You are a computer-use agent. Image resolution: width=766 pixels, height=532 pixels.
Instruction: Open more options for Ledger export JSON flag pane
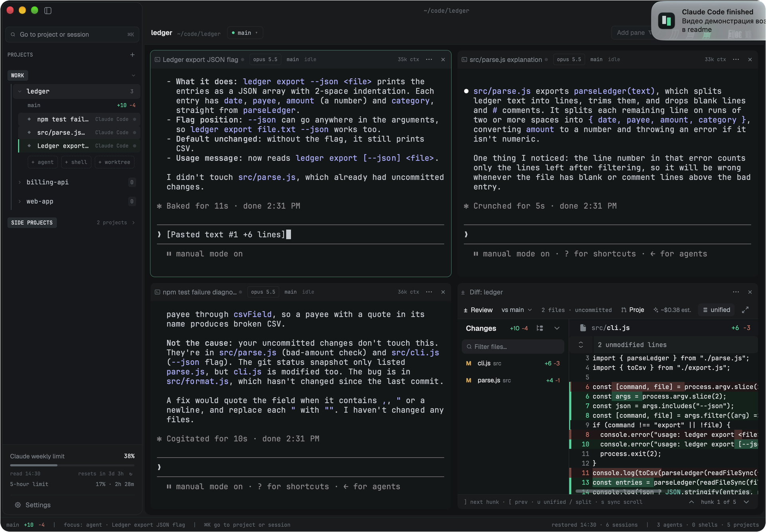[429, 59]
